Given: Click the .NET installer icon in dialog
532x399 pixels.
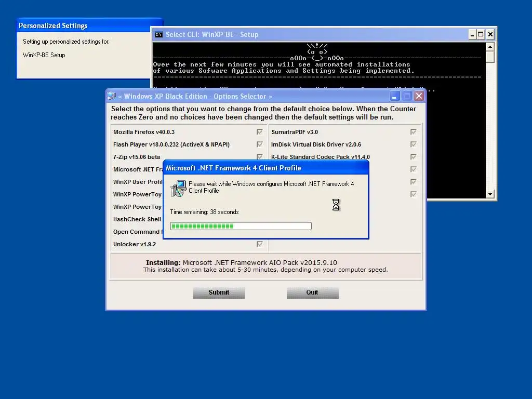Looking at the screenshot, I should click(x=178, y=188).
